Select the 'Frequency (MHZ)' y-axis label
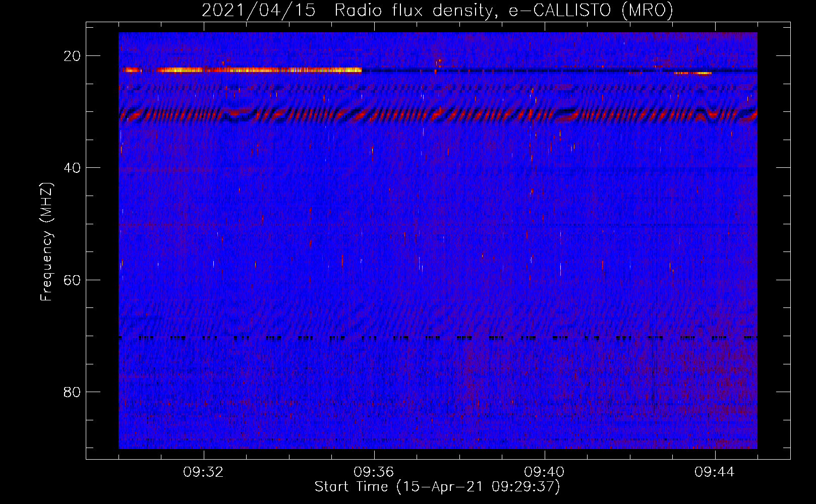The height and width of the screenshot is (504, 816). (x=46, y=241)
